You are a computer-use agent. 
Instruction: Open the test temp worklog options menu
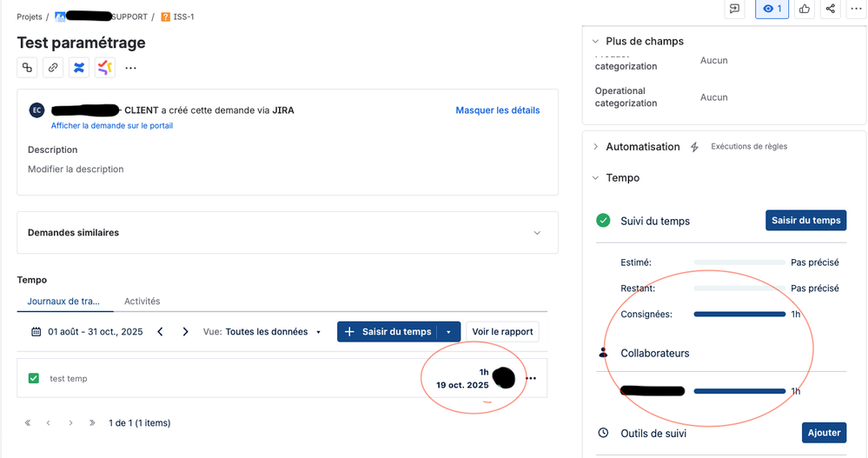pos(532,378)
